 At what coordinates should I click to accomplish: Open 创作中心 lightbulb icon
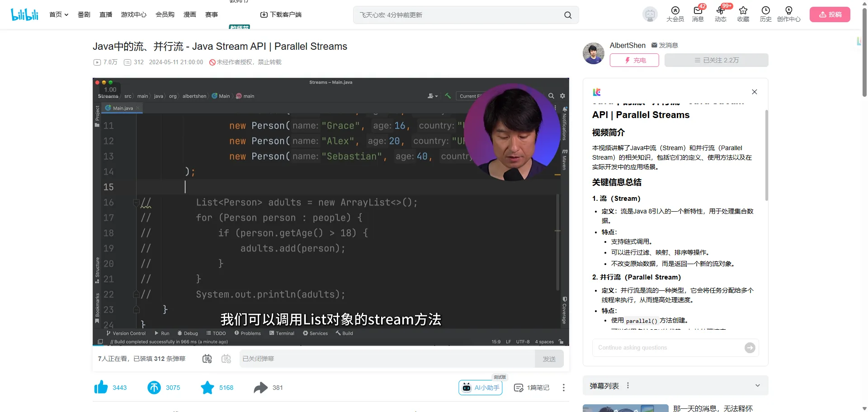[x=788, y=14]
